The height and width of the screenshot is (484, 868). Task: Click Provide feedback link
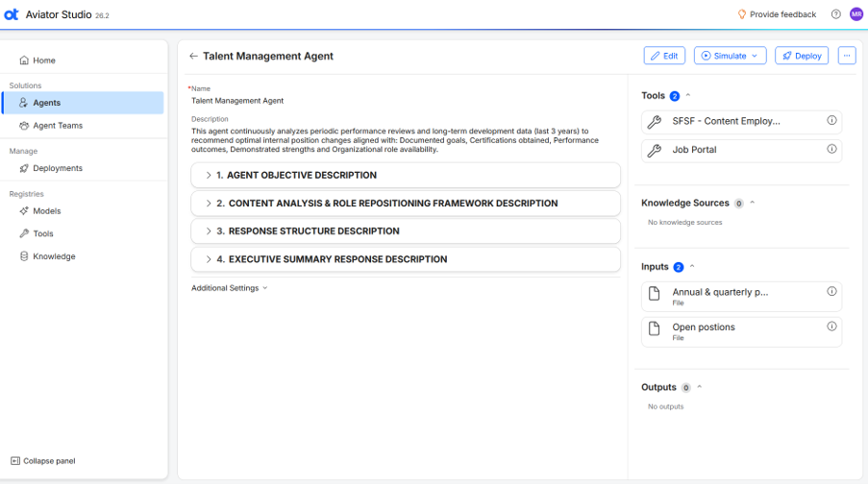[782, 14]
